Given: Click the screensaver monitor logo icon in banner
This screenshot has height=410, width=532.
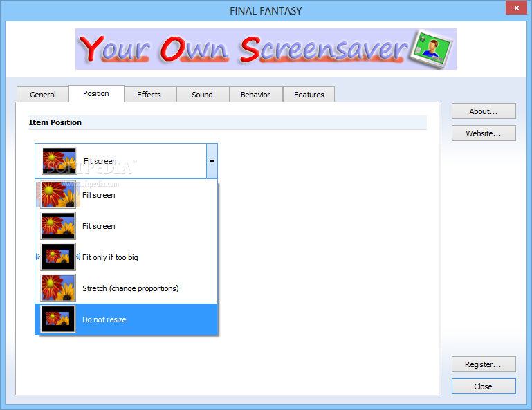Looking at the screenshot, I should point(431,49).
